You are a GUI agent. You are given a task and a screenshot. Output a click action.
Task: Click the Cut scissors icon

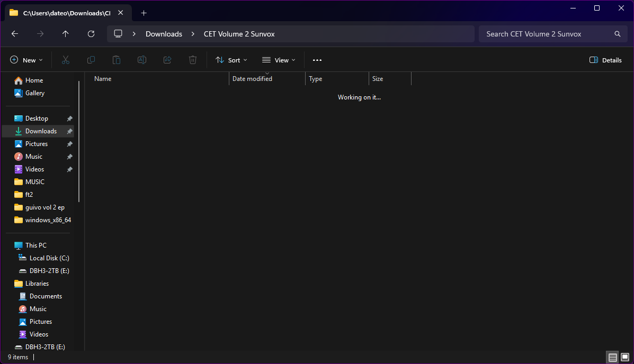coord(66,60)
